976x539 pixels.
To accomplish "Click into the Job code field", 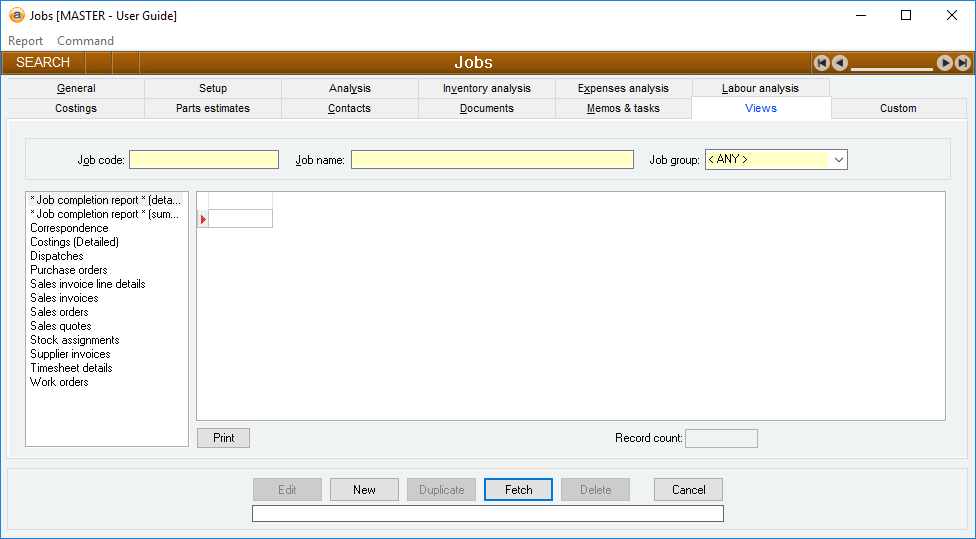I will (204, 160).
